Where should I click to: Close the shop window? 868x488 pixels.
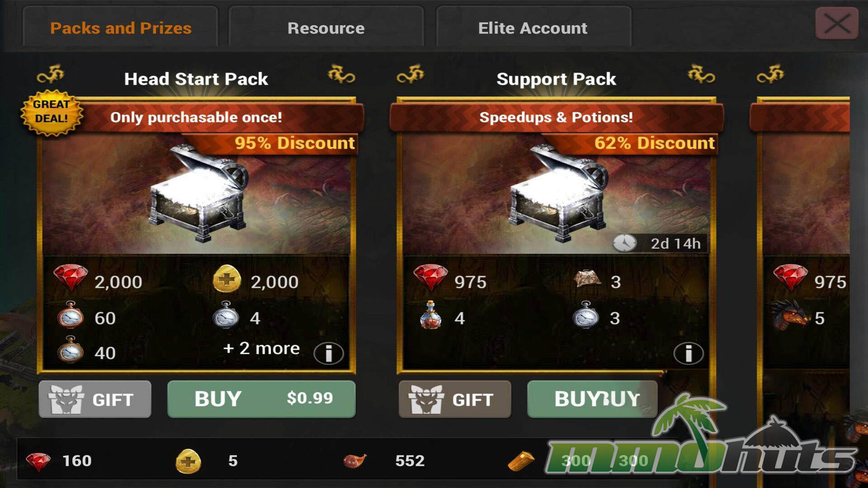pos(837,23)
